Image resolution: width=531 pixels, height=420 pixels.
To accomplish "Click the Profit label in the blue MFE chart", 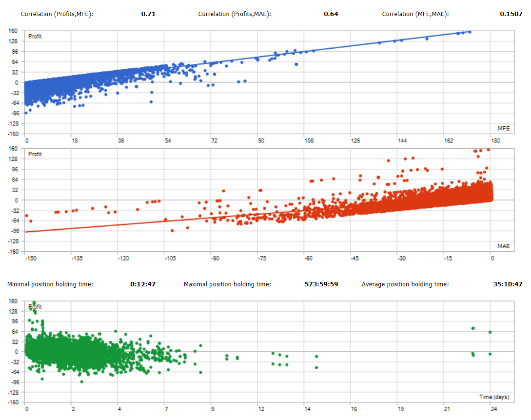I will coord(35,37).
